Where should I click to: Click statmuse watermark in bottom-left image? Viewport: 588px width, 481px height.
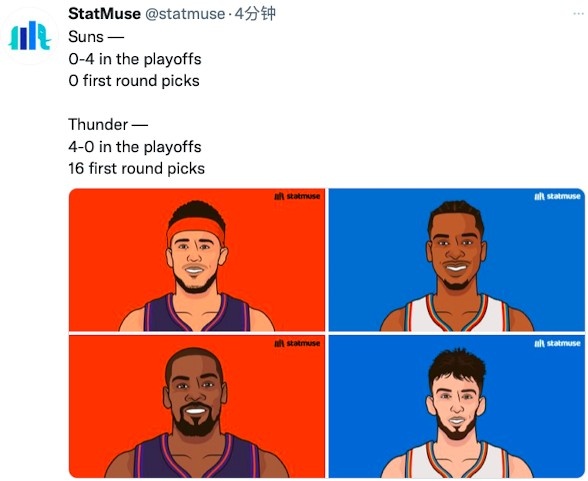[297, 343]
